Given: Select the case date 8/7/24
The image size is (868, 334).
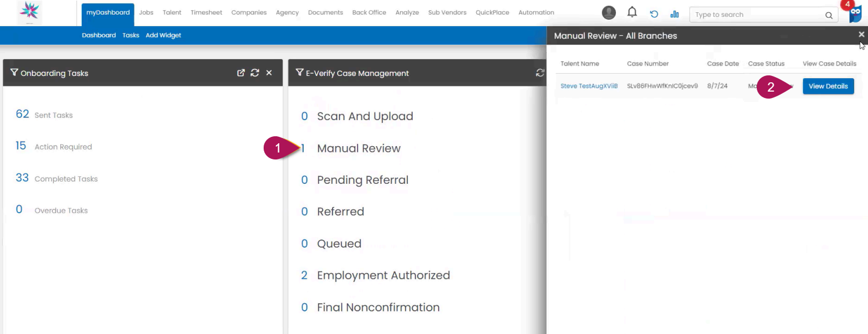Looking at the screenshot, I should (717, 86).
